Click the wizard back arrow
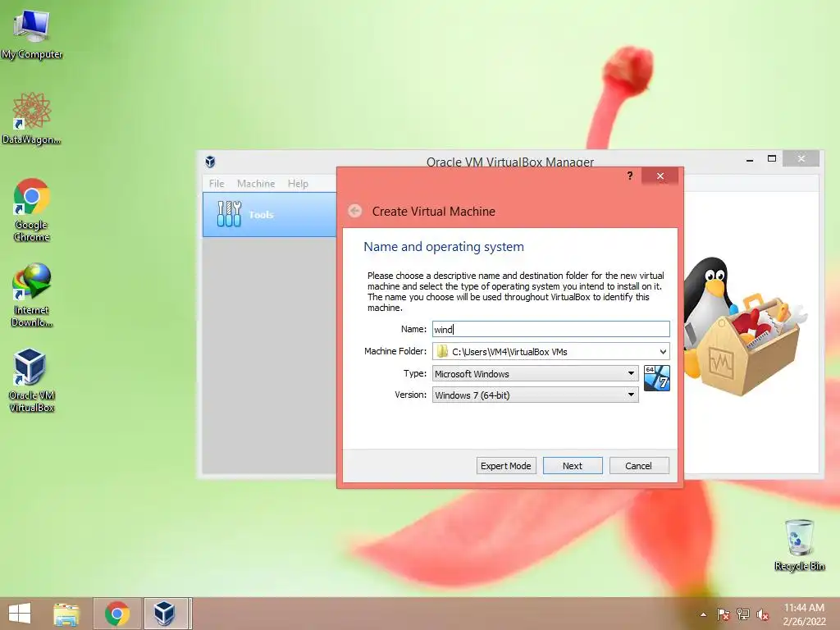840x630 pixels. pyautogui.click(x=354, y=211)
